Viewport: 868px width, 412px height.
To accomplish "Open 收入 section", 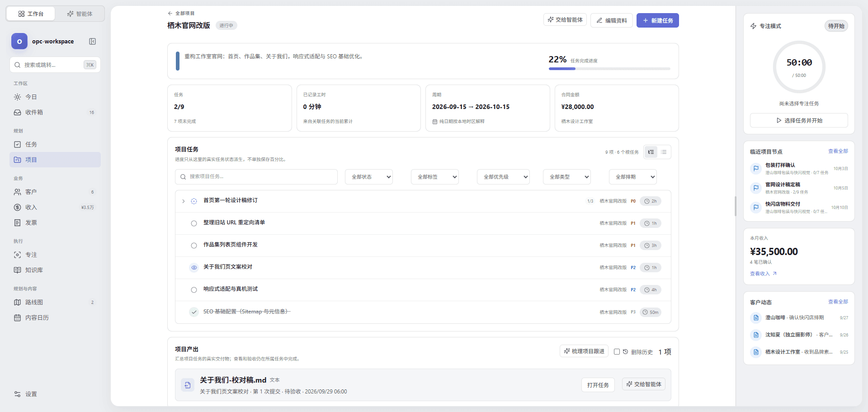I will (55, 207).
